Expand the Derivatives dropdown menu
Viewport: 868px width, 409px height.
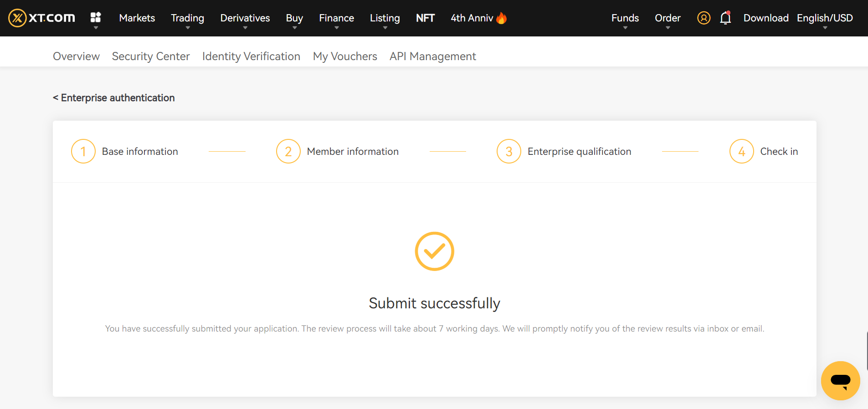click(245, 18)
